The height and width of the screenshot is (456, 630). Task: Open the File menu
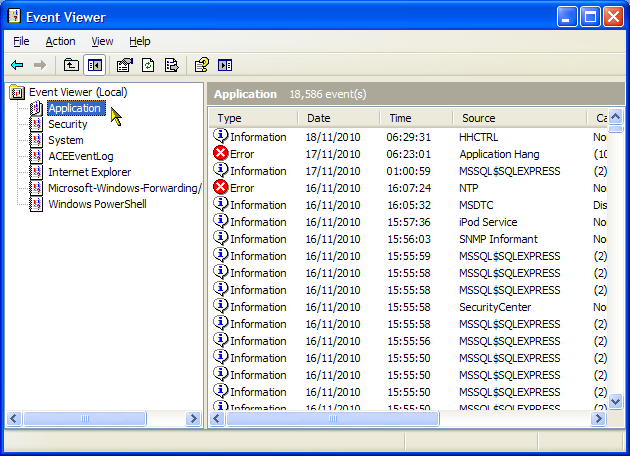(x=21, y=41)
